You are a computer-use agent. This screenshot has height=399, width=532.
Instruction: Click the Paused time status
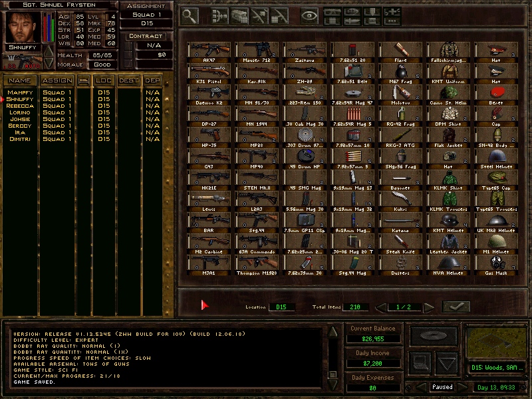tap(442, 387)
